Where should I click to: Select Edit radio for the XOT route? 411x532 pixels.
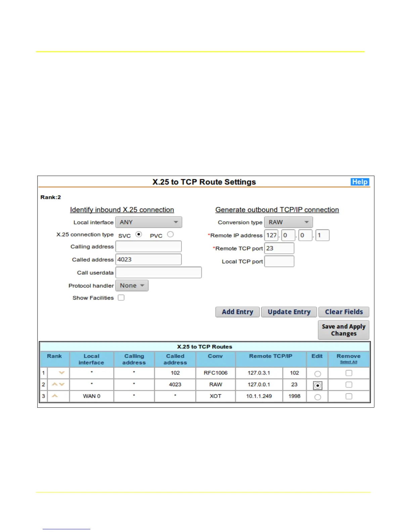pos(318,397)
